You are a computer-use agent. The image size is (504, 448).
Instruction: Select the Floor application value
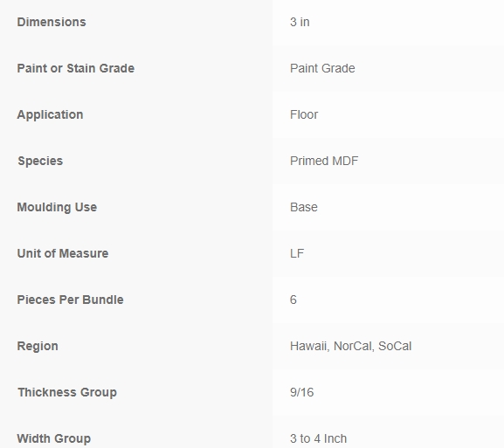pyautogui.click(x=304, y=114)
